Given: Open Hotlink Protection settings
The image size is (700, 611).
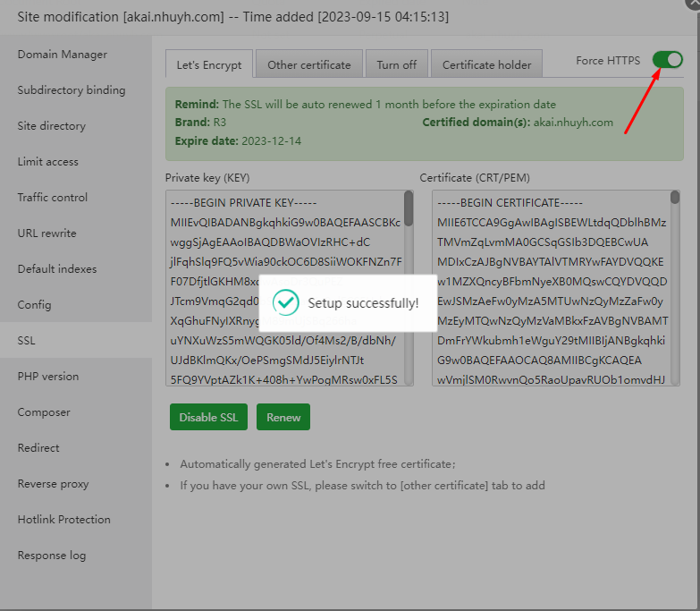Looking at the screenshot, I should (x=76, y=519).
